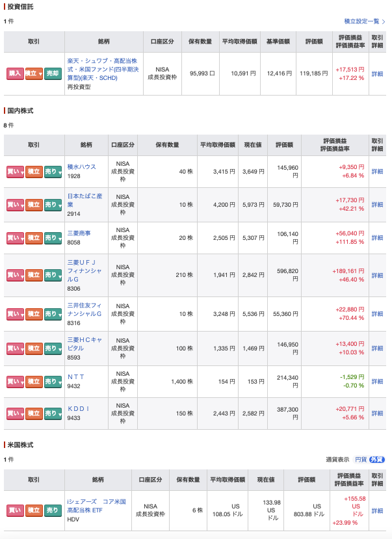Select HDV valuation 803.88 ドル
The width and height of the screenshot is (392, 539).
coord(309,510)
